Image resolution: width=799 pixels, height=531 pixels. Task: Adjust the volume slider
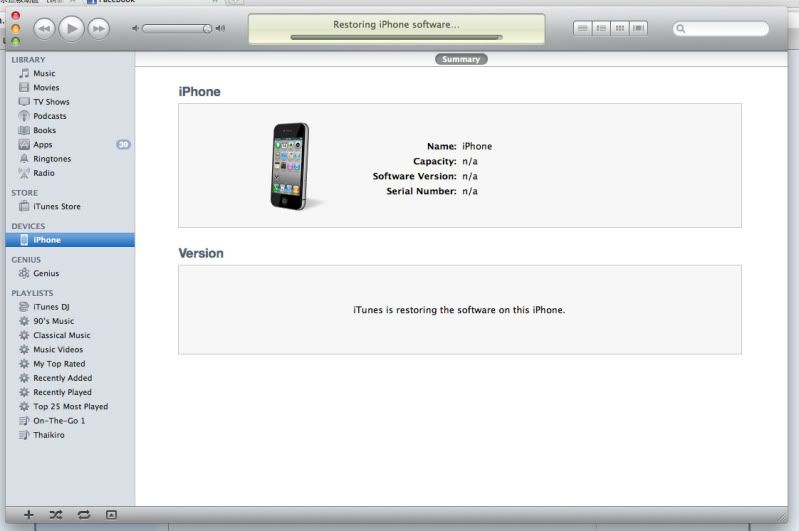(177, 29)
